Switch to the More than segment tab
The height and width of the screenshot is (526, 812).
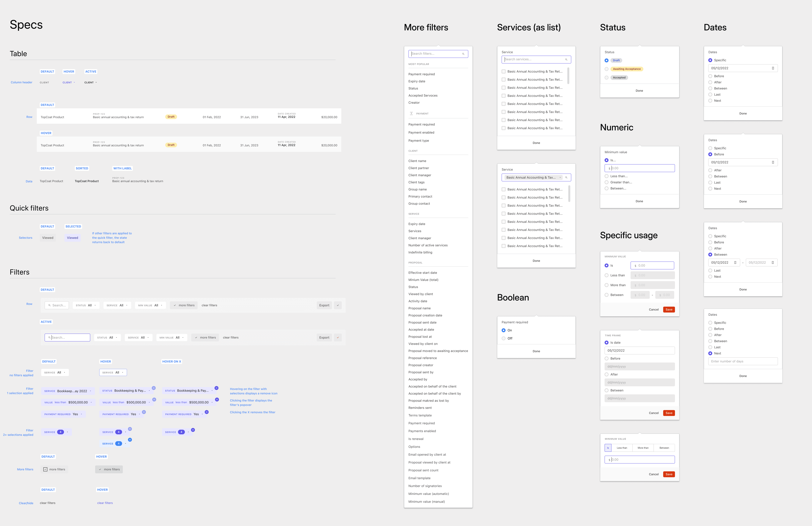pyautogui.click(x=643, y=448)
